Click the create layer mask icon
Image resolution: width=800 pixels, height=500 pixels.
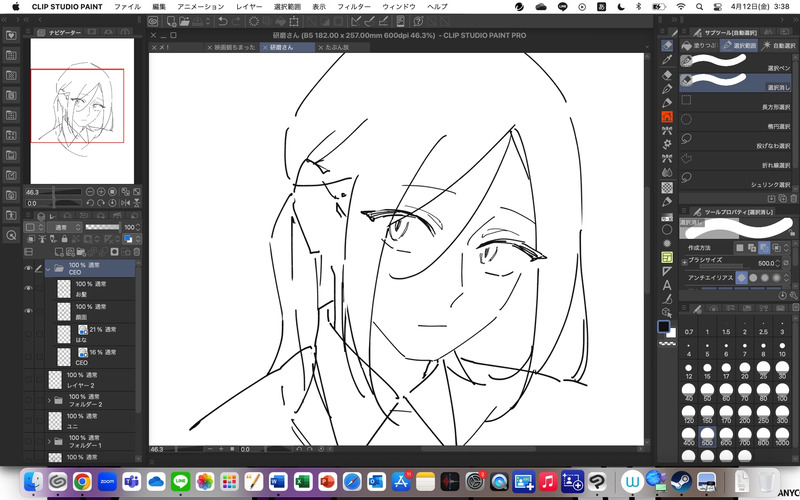tap(115, 252)
